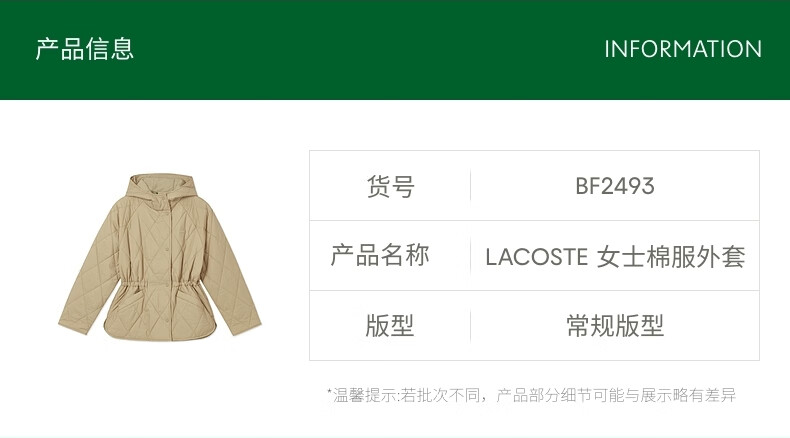This screenshot has height=438, width=790.
Task: Select the 版型 label cell
Action: 390,326
